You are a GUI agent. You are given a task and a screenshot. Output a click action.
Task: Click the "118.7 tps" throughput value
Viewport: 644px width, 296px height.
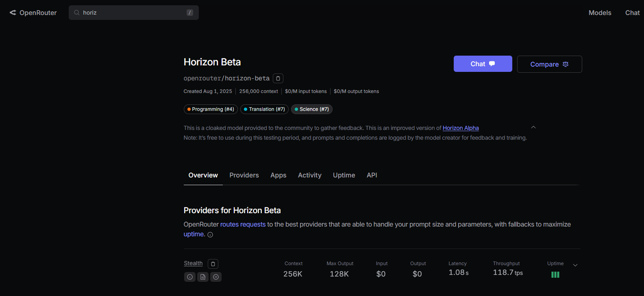[508, 272]
